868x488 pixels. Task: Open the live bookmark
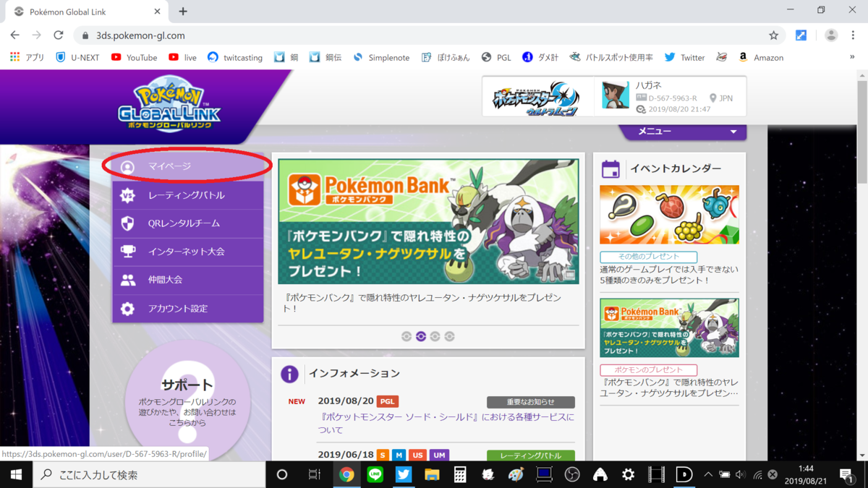182,57
